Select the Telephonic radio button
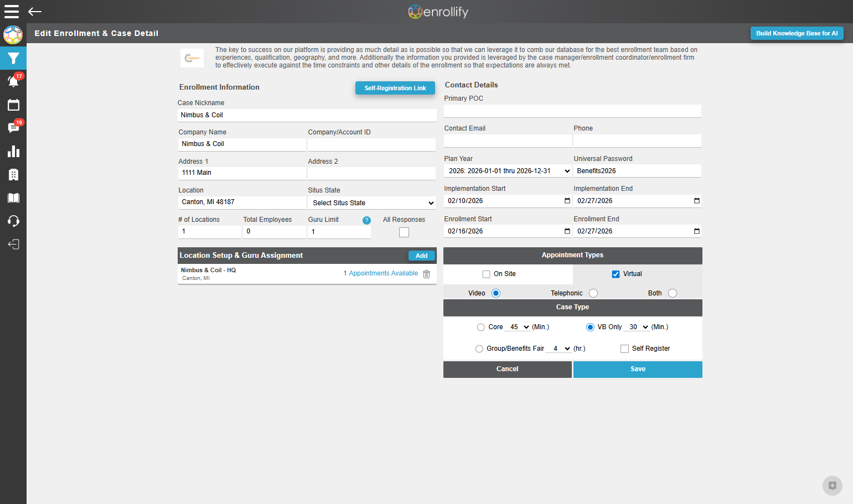The width and height of the screenshot is (853, 504). click(x=593, y=293)
